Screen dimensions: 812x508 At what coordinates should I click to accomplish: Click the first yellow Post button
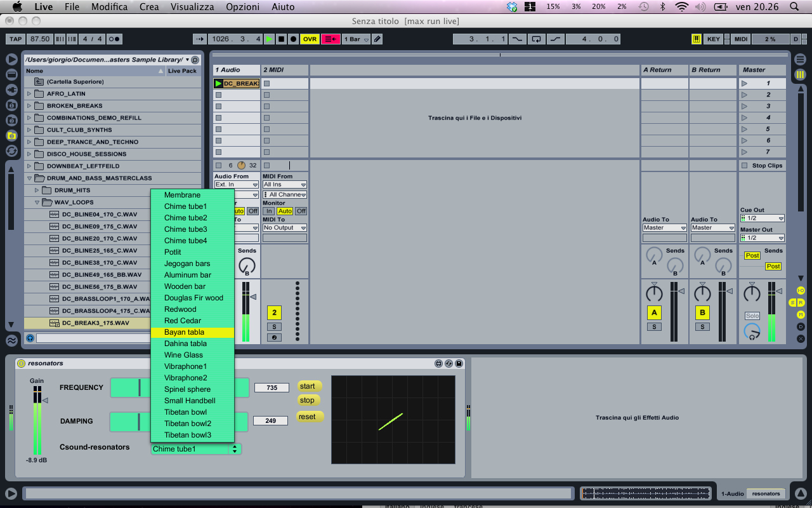pos(752,255)
